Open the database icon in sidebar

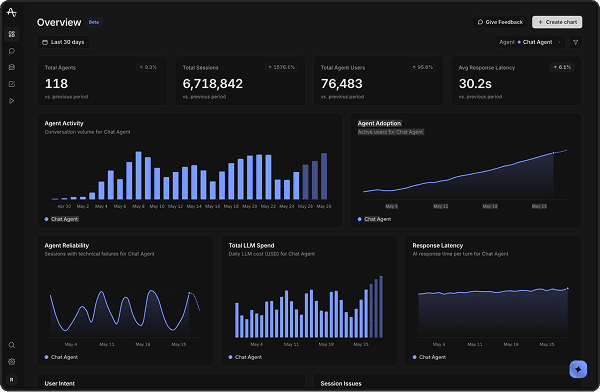coord(12,67)
